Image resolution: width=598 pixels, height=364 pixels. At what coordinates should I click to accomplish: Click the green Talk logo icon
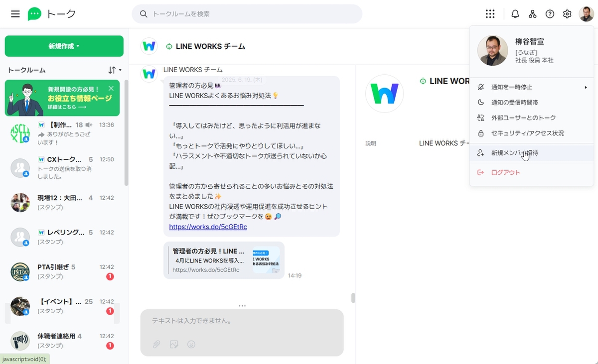[x=34, y=14]
